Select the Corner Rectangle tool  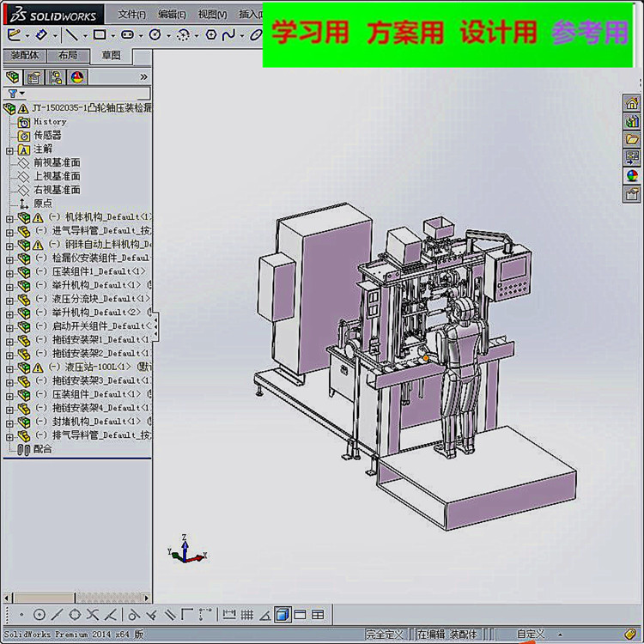point(100,35)
